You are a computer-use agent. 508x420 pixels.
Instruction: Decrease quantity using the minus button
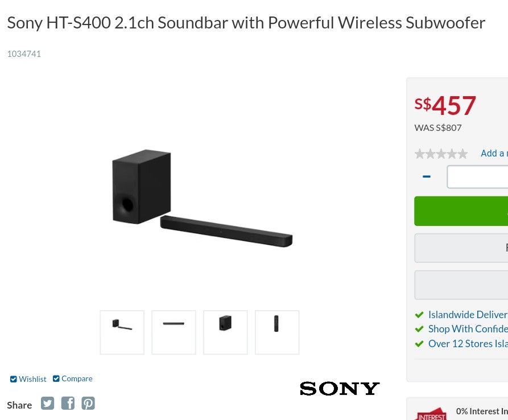pos(426,176)
